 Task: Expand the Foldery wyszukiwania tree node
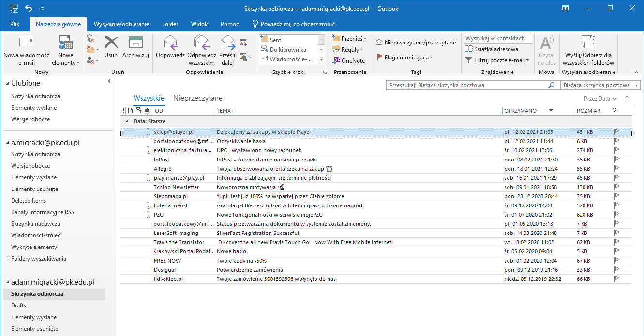(7, 259)
